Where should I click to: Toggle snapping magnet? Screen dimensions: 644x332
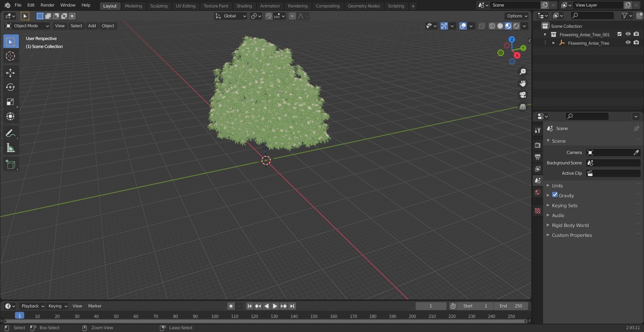(269, 16)
